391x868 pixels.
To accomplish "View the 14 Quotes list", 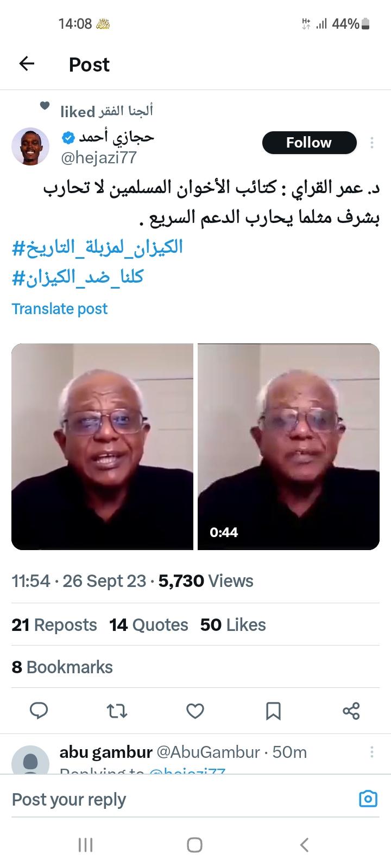I will point(148,625).
